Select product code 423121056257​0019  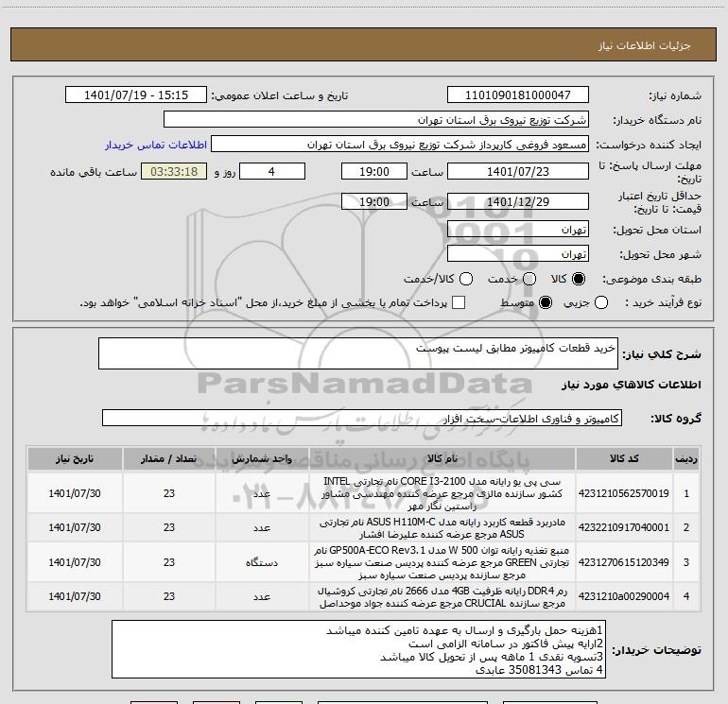pos(624,493)
